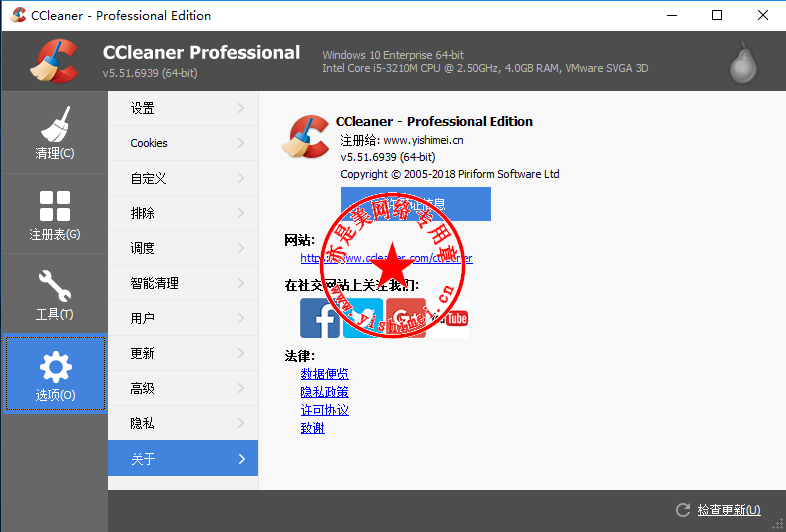Open the Cookies menu item
The width and height of the screenshot is (786, 532).
[183, 143]
